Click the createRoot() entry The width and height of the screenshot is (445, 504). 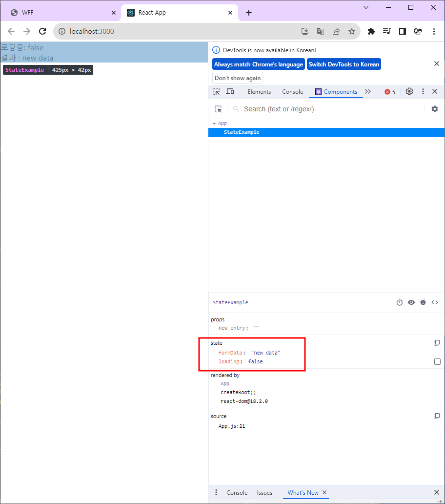click(238, 393)
